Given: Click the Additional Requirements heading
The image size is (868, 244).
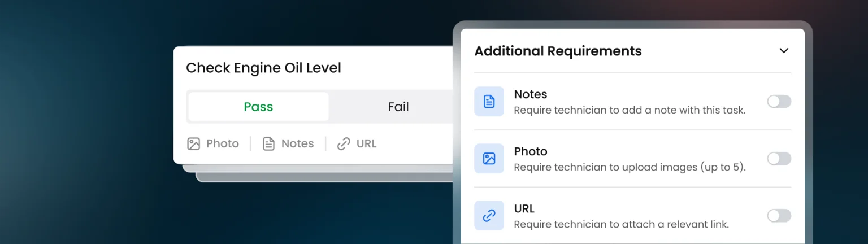Looking at the screenshot, I should [x=558, y=51].
